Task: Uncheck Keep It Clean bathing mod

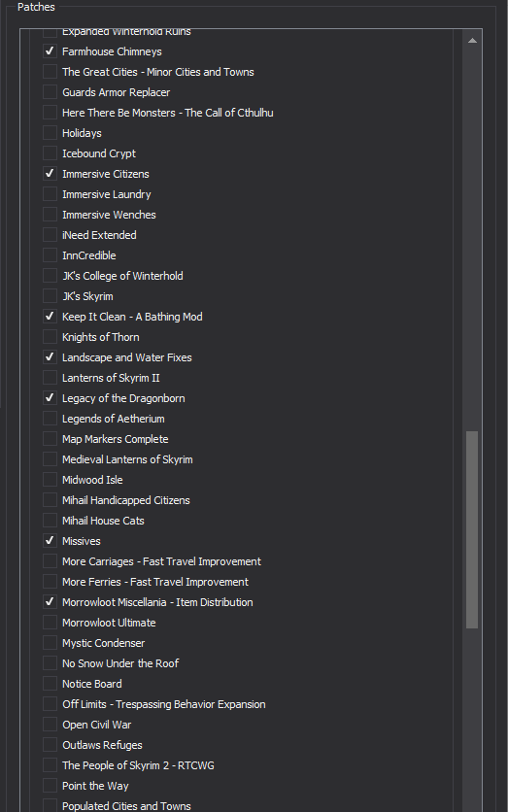Action: point(50,317)
